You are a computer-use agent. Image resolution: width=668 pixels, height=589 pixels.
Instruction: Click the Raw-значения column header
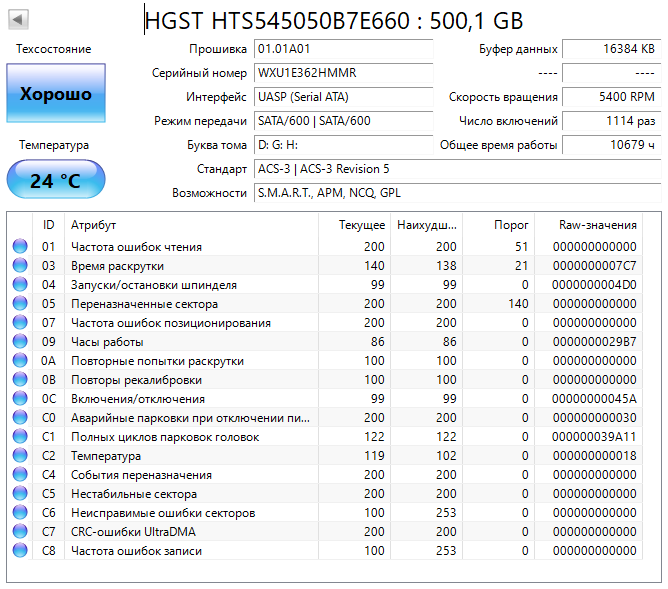(x=589, y=225)
